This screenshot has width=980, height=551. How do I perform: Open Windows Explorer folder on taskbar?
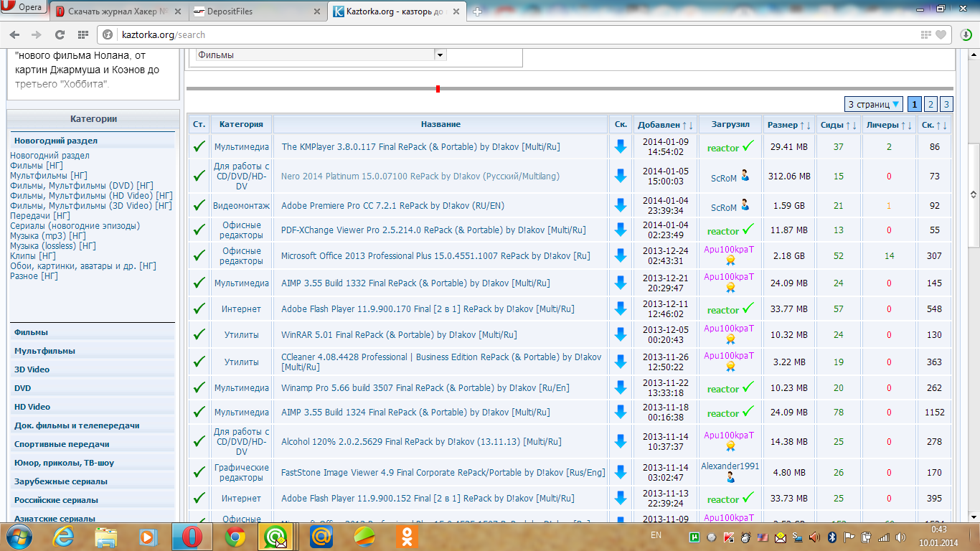pyautogui.click(x=106, y=537)
